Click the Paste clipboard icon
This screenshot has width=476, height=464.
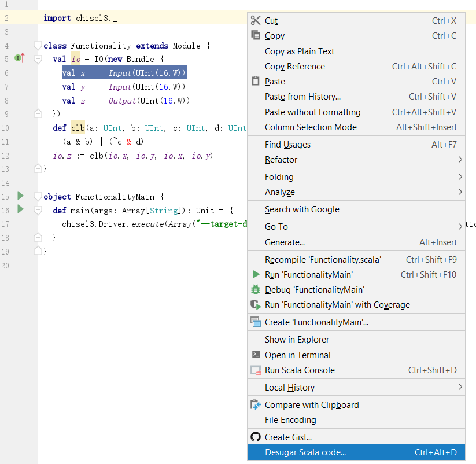(256, 82)
